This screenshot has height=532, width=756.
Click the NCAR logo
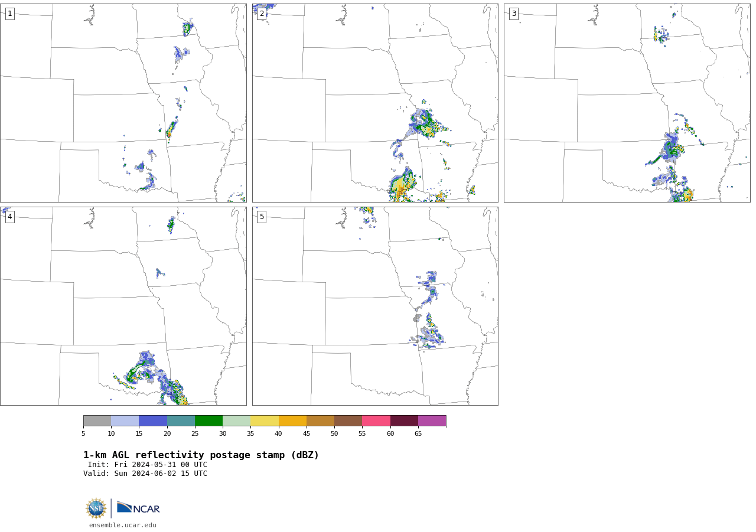pos(138,508)
